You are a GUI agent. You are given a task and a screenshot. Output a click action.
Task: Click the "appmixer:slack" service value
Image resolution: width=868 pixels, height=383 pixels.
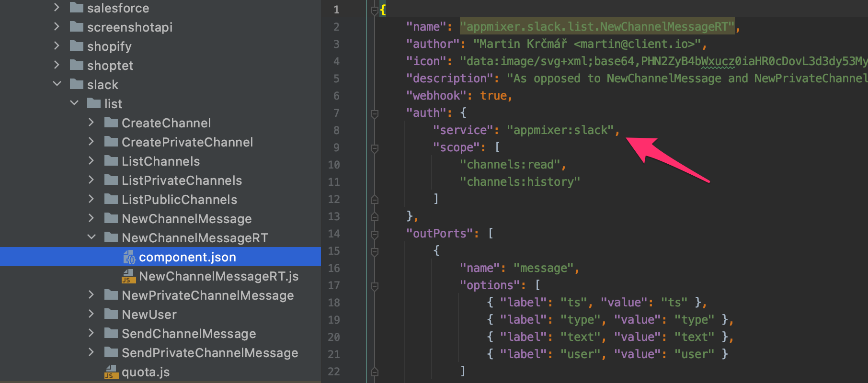(x=560, y=130)
